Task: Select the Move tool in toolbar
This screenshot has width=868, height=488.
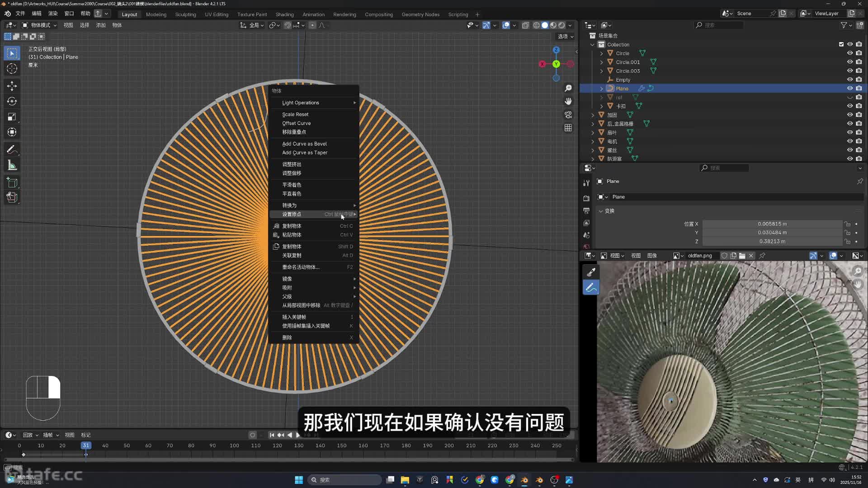Action: pos(12,86)
